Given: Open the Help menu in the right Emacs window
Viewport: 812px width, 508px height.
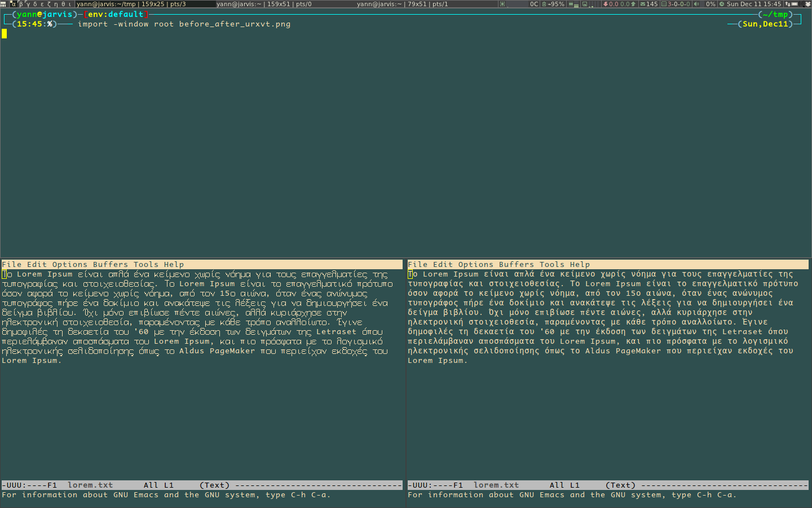Looking at the screenshot, I should pyautogui.click(x=580, y=264).
